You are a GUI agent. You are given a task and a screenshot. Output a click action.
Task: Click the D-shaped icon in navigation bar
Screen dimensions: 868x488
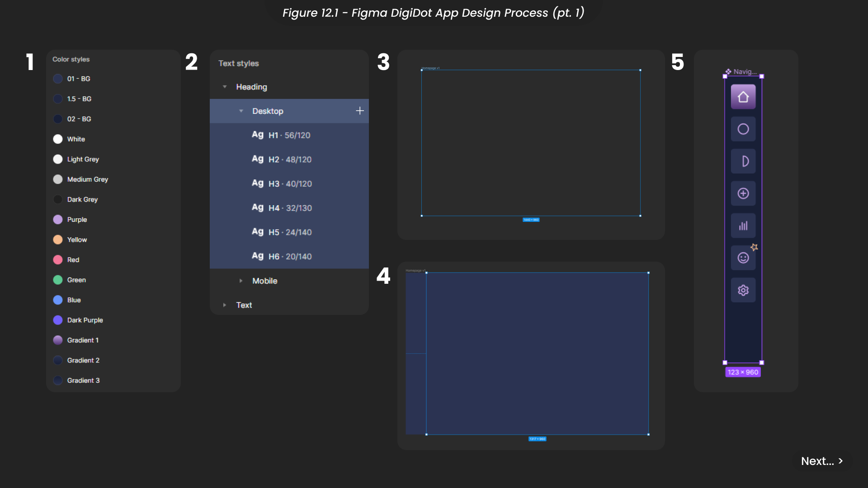click(743, 161)
